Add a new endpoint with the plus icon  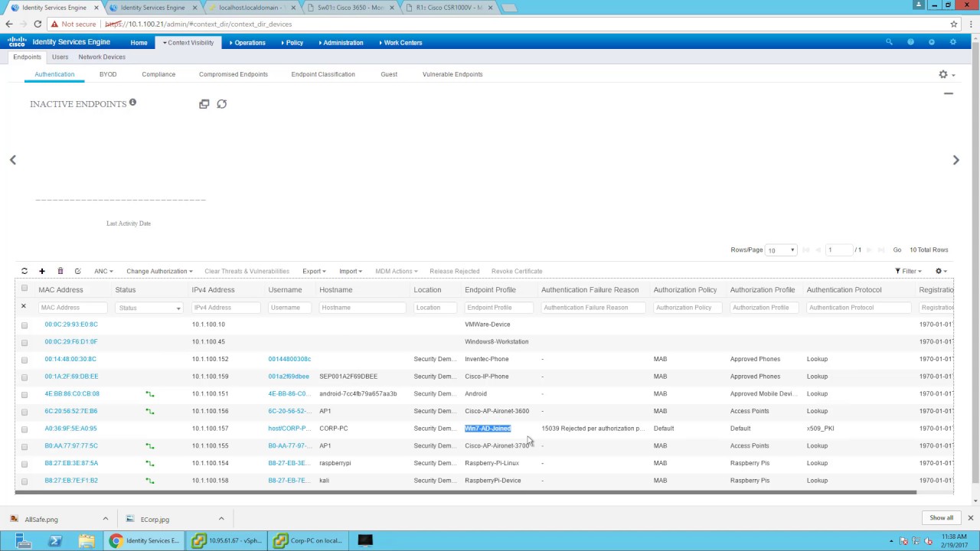click(x=42, y=271)
